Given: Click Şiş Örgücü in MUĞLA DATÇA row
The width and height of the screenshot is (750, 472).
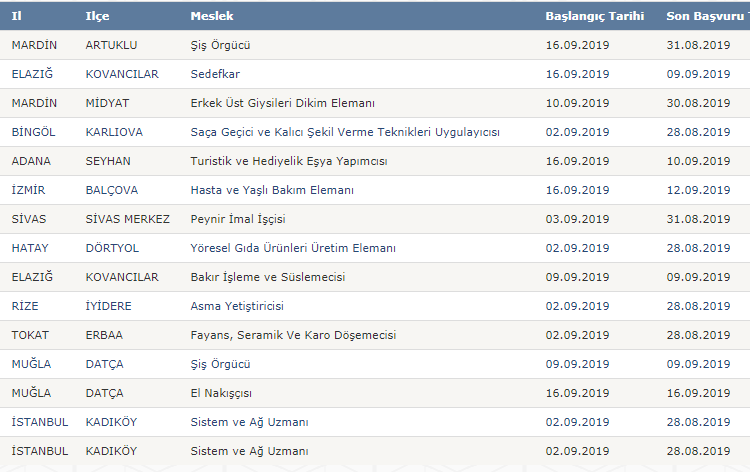Looking at the screenshot, I should tap(221, 364).
